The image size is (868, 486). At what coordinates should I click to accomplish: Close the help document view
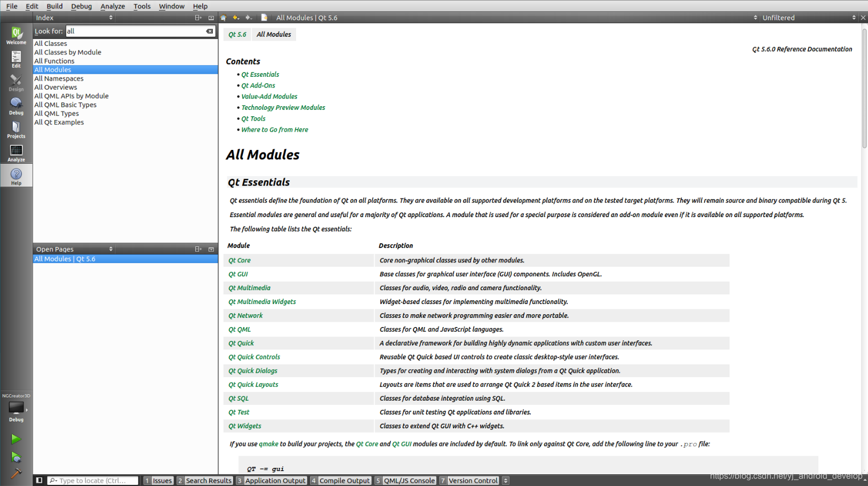pyautogui.click(x=863, y=18)
